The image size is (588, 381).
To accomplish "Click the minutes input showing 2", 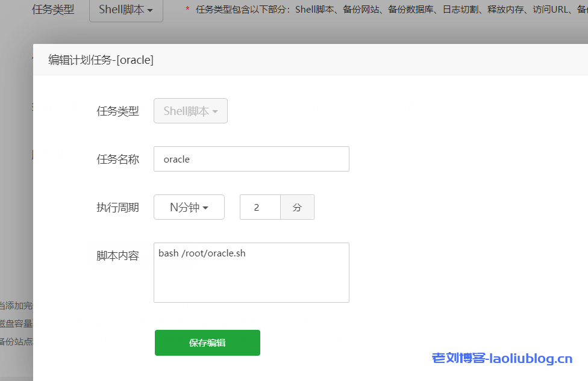I will click(x=260, y=207).
